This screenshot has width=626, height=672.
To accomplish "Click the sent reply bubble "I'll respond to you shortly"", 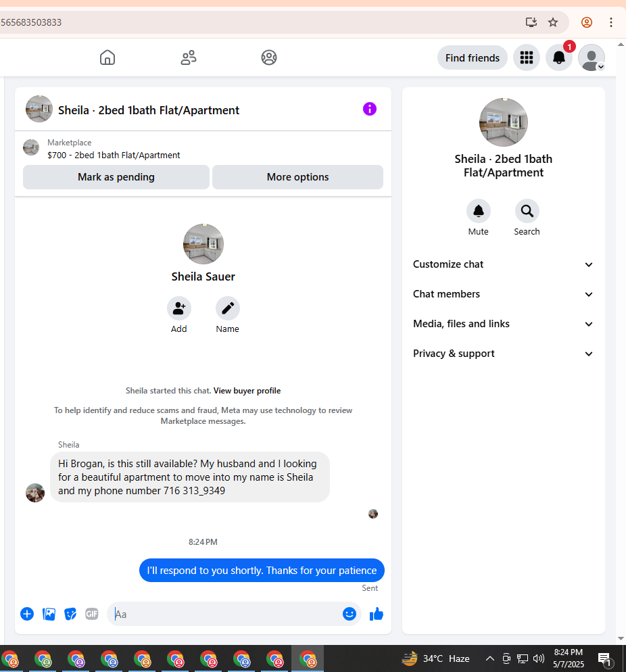I will [x=262, y=571].
